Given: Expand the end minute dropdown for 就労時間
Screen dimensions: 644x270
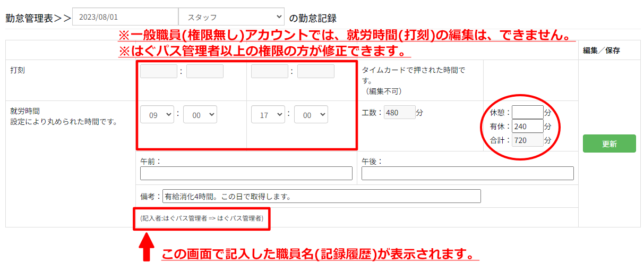Looking at the screenshot, I should pyautogui.click(x=311, y=115).
